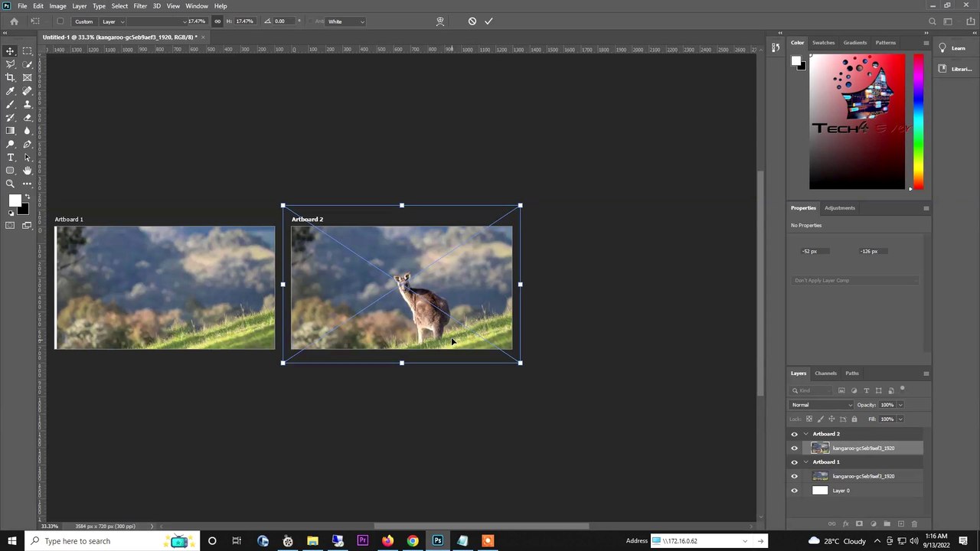Open the Layer dropdown in options bar
This screenshot has width=980, height=551.
pyautogui.click(x=113, y=21)
